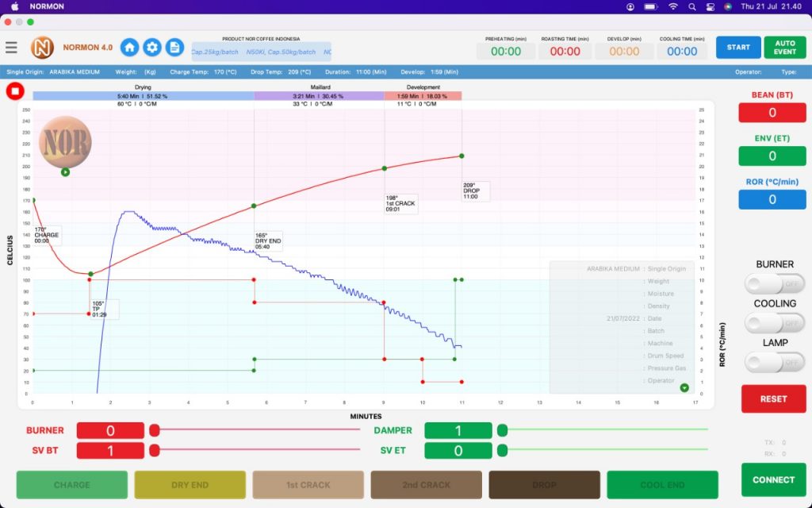Viewport: 812px width, 508px height.
Task: Select the Development phase bar
Action: pyautogui.click(x=423, y=96)
